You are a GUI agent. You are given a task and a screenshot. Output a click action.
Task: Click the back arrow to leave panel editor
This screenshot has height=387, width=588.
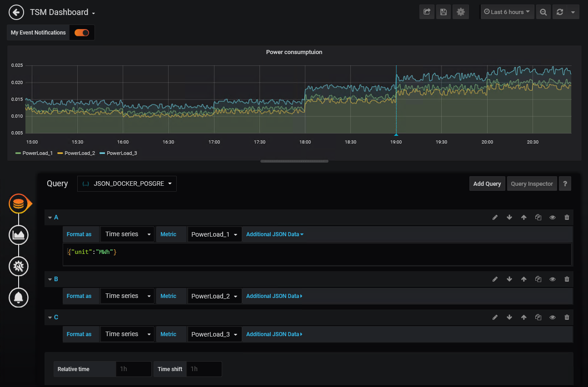[x=16, y=12]
